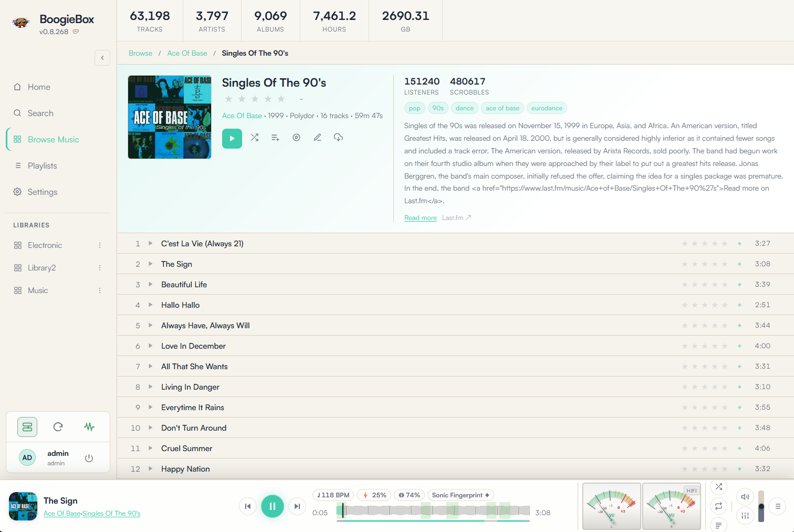Click the pop tag
Image resolution: width=794 pixels, height=532 pixels.
415,108
